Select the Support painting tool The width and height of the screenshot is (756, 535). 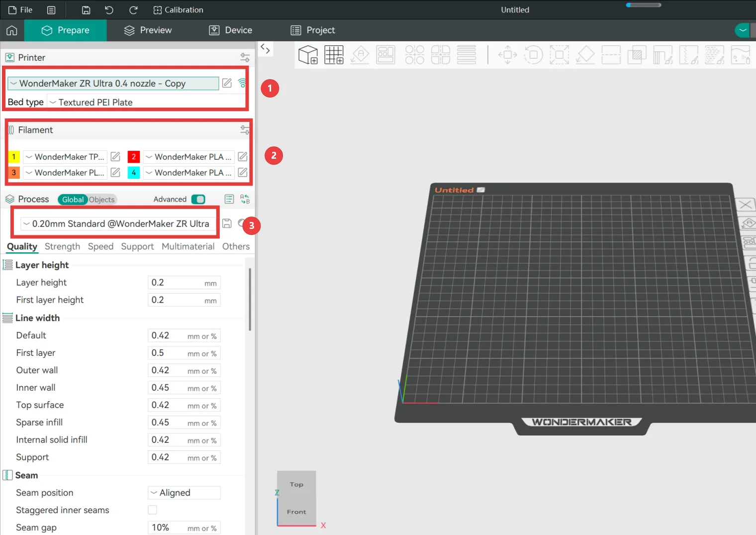point(662,55)
